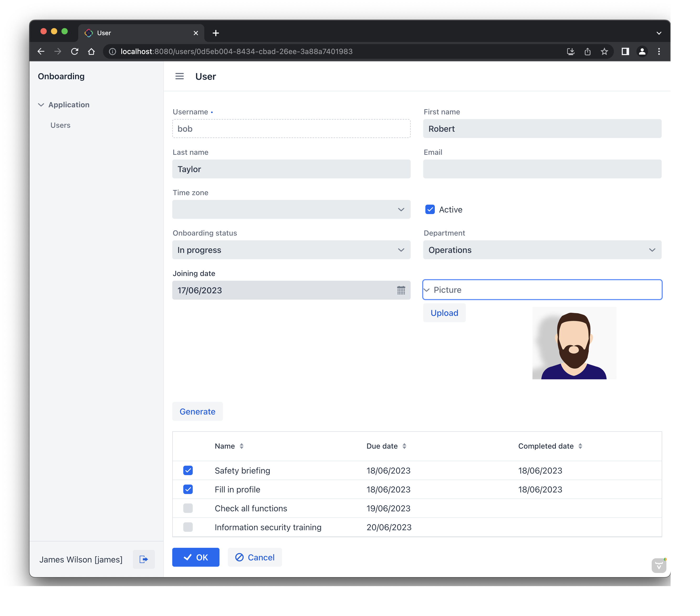Upload a new profile picture
Image resolution: width=700 pixels, height=616 pixels.
click(x=444, y=312)
